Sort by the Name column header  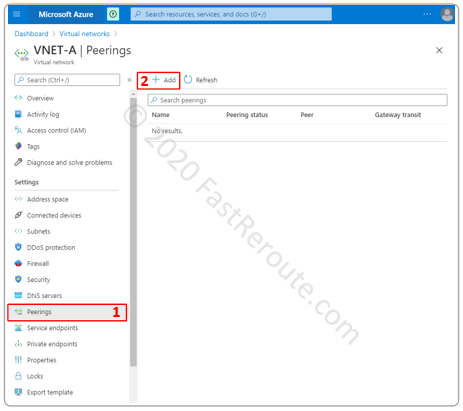[x=161, y=115]
